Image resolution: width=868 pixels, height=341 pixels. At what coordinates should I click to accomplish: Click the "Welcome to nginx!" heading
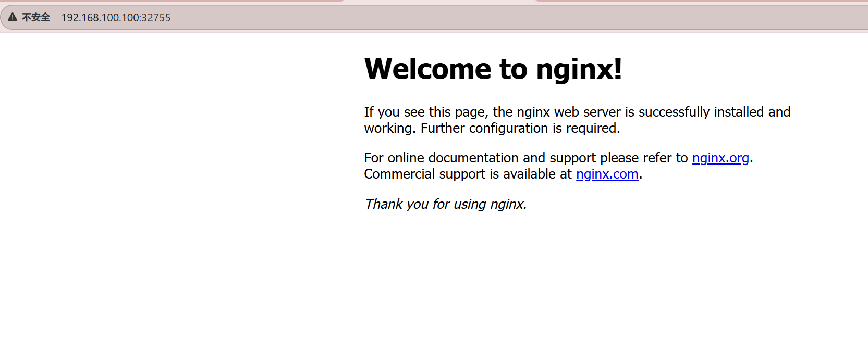493,69
